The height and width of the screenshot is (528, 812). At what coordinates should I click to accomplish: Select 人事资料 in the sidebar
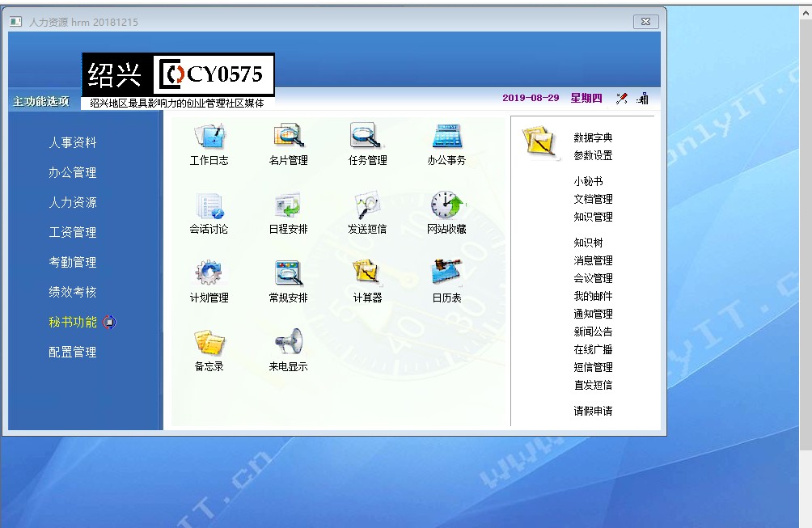coord(73,142)
